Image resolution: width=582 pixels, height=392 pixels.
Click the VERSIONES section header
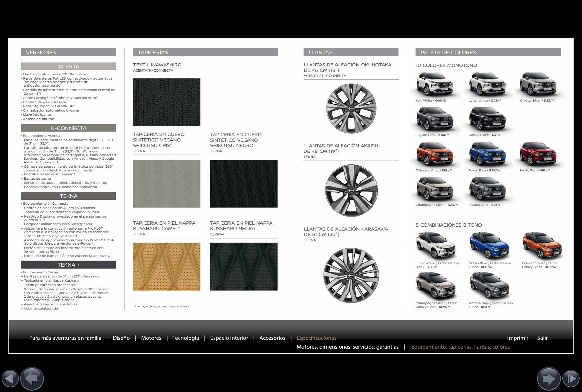[x=68, y=52]
